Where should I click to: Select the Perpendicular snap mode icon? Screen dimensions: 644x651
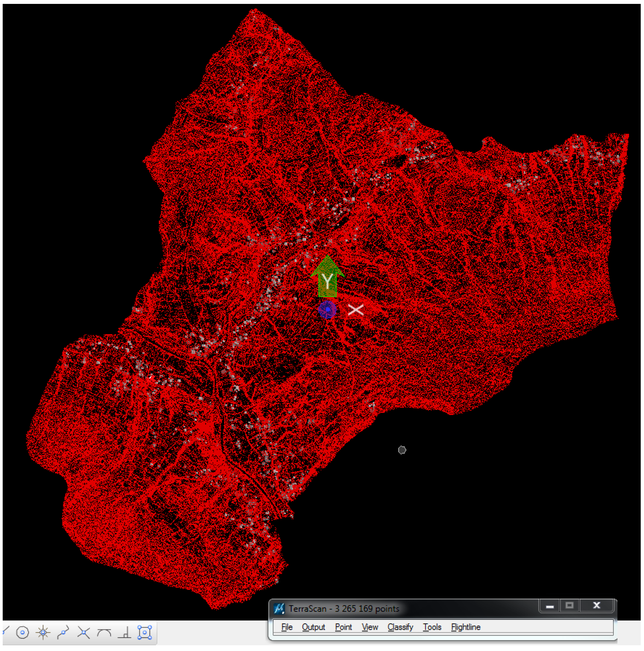point(124,632)
